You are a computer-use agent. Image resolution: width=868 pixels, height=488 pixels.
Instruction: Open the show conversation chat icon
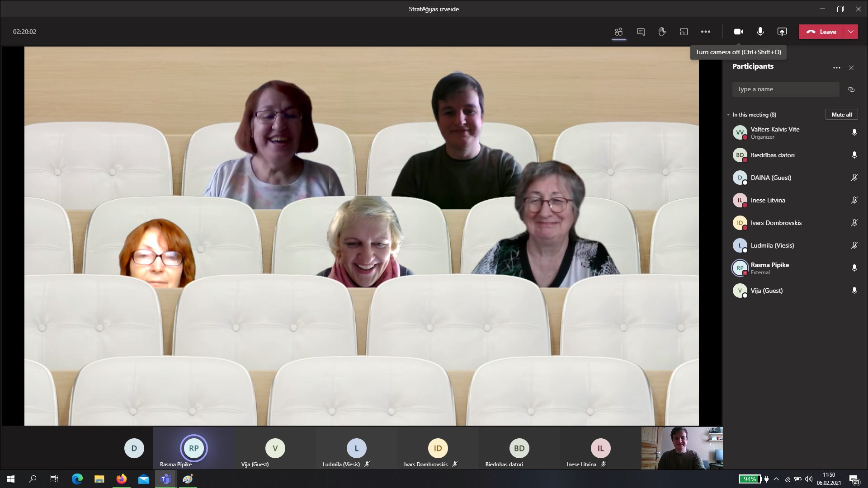coord(641,32)
